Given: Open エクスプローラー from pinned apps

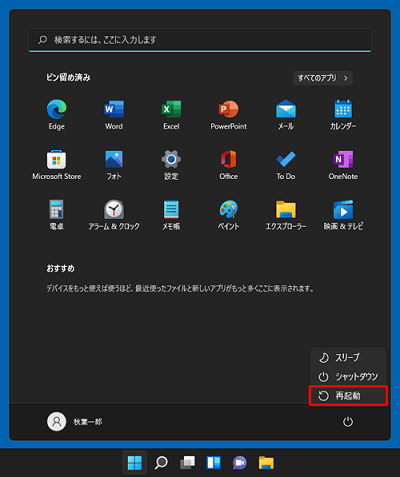Looking at the screenshot, I should tap(286, 215).
